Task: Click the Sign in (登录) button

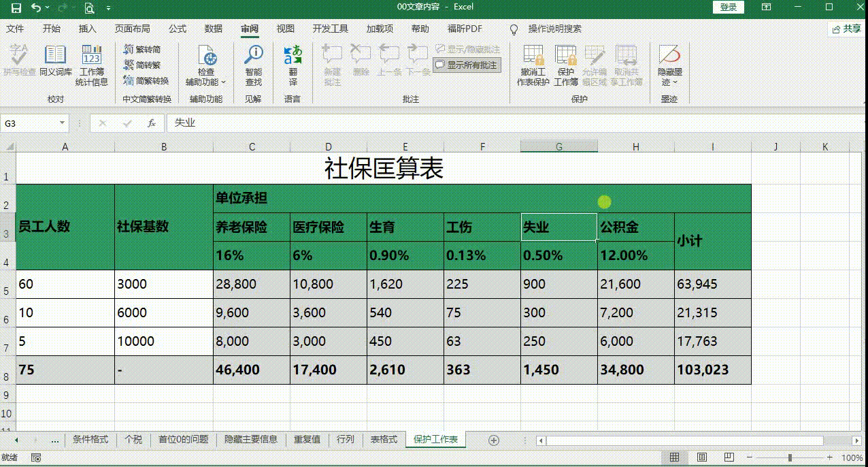Action: (x=729, y=7)
